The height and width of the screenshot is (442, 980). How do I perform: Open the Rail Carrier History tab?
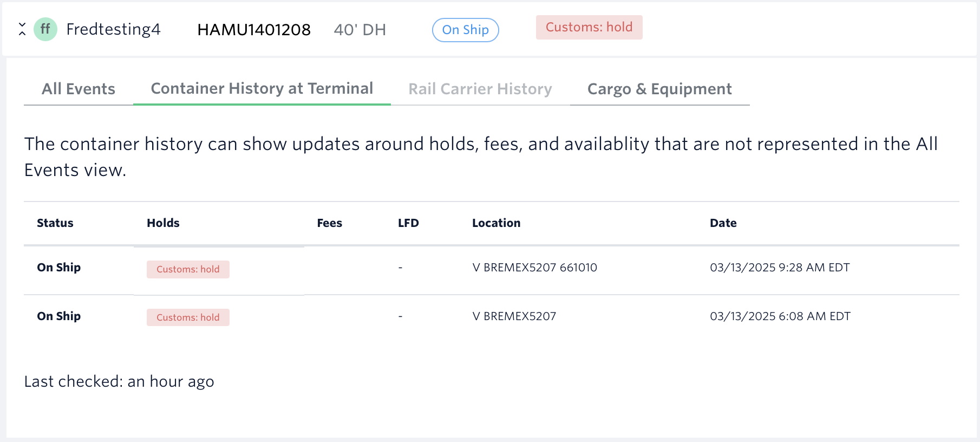click(480, 89)
